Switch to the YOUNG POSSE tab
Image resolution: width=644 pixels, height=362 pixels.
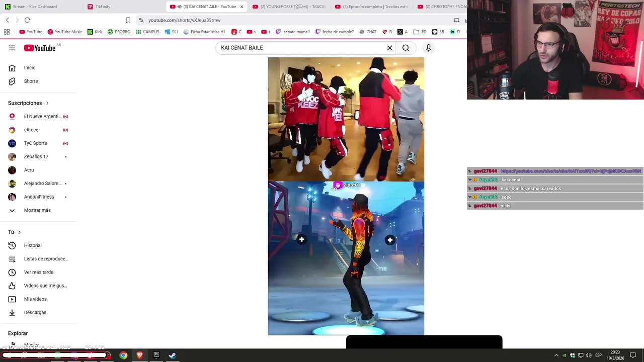pyautogui.click(x=289, y=7)
